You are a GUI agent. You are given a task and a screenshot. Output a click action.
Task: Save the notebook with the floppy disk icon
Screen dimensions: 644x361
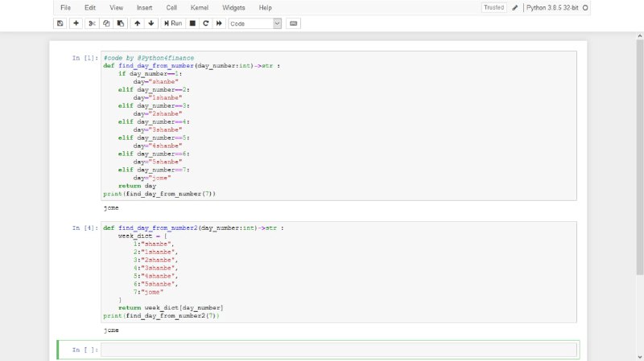[x=60, y=23]
